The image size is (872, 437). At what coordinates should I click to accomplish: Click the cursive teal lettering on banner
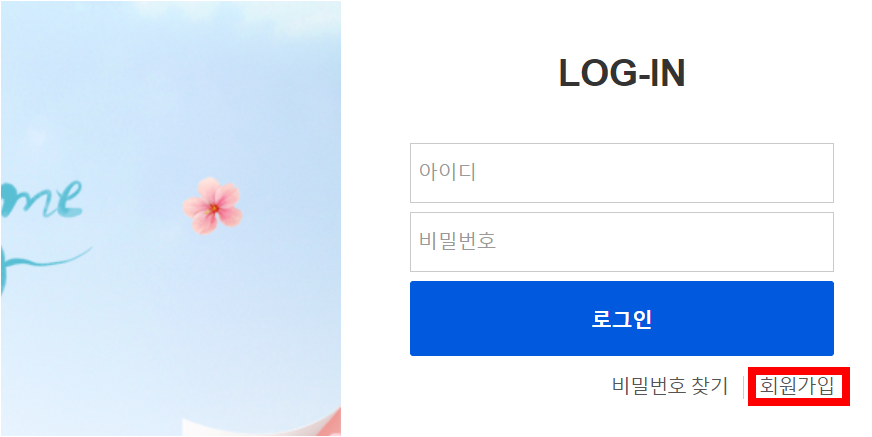[x=42, y=199]
